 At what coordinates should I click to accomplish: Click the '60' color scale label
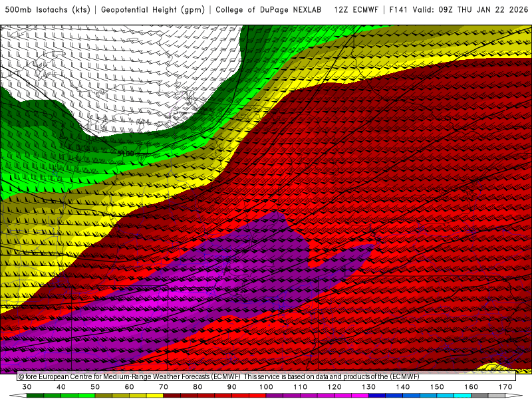[129, 387]
